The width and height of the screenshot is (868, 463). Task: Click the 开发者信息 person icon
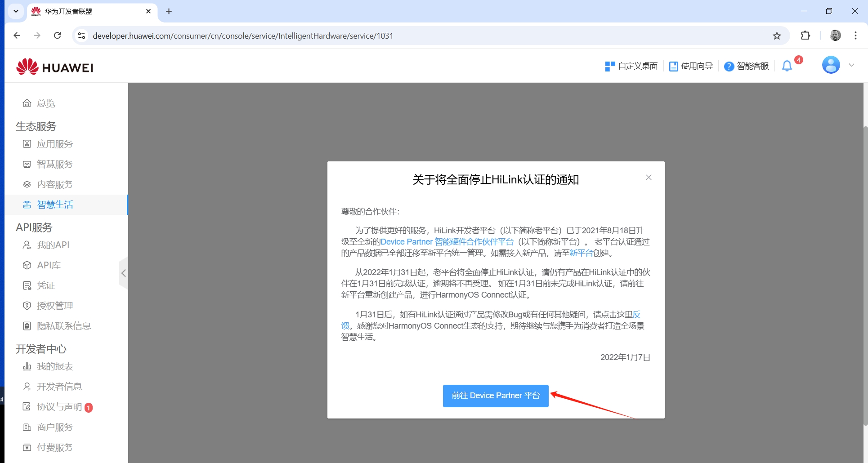[27, 387]
